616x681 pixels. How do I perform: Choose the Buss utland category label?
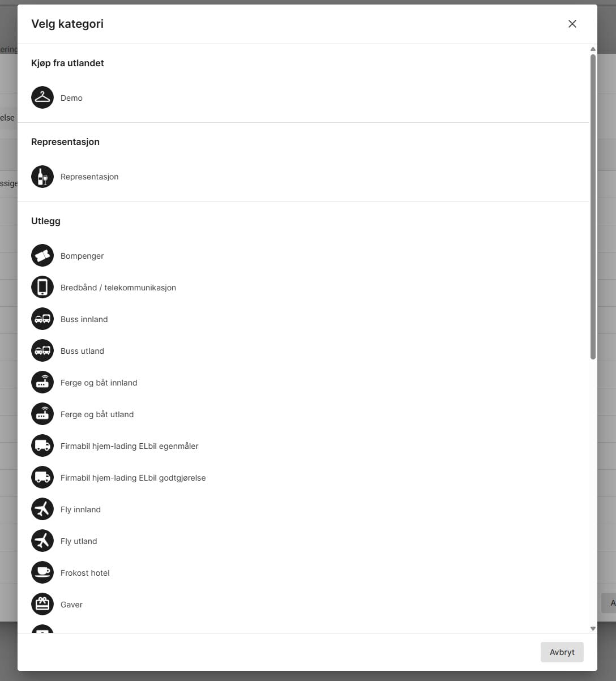pos(82,351)
